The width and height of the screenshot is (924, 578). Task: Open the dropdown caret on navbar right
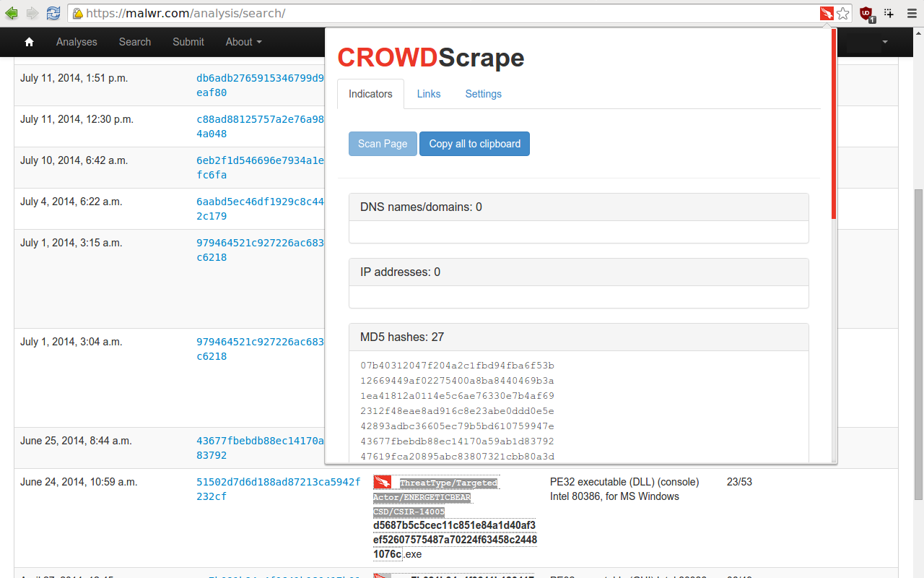click(885, 41)
